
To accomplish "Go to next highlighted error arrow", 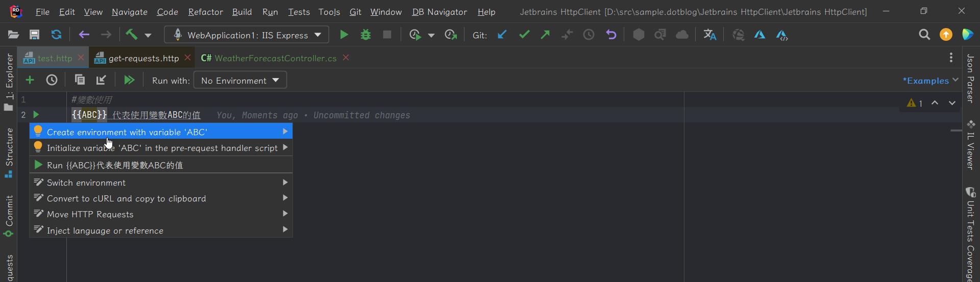I will (952, 103).
